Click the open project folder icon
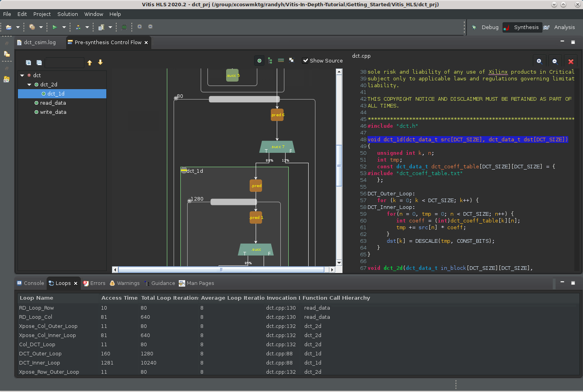Image resolution: width=583 pixels, height=392 pixels. (x=9, y=27)
